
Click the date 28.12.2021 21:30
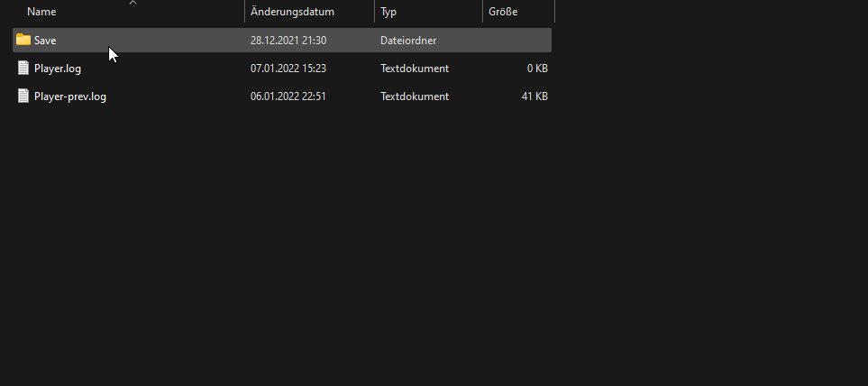[288, 41]
